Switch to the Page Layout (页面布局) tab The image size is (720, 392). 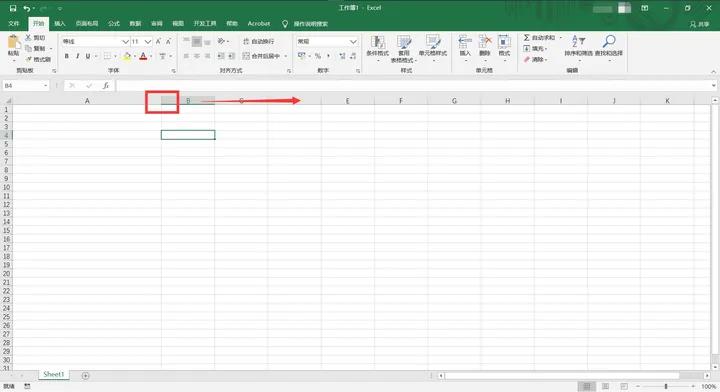87,23
